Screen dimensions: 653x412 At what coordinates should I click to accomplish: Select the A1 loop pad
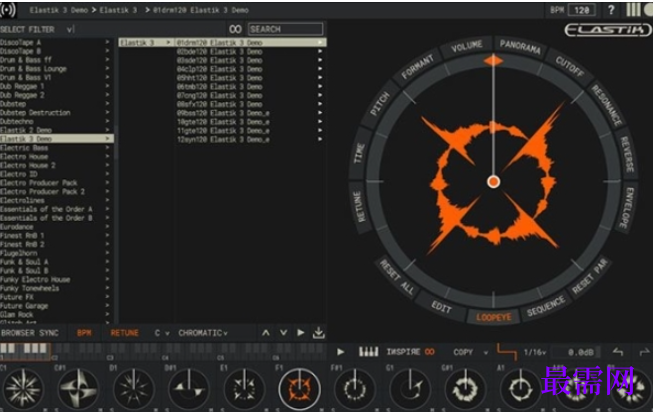(520, 389)
